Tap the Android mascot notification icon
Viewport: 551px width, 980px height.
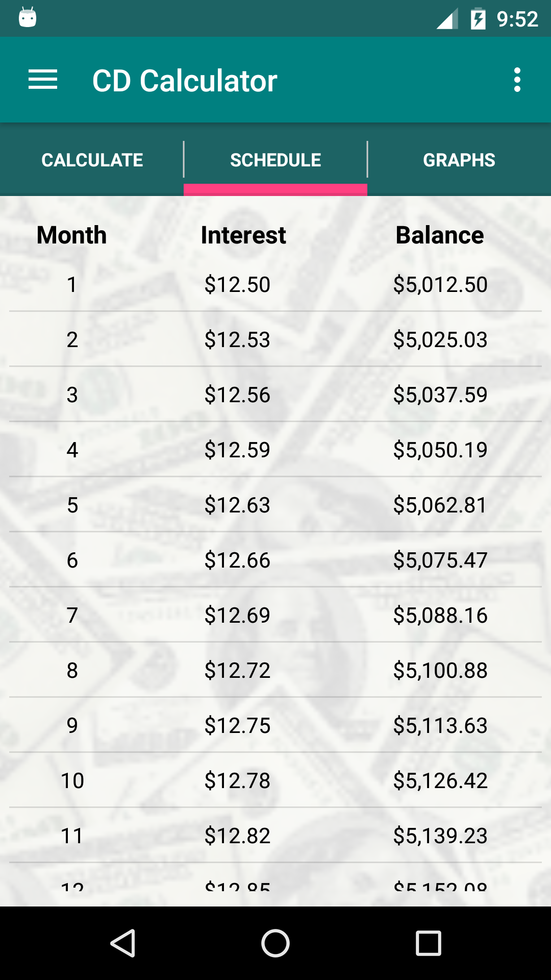click(x=28, y=18)
